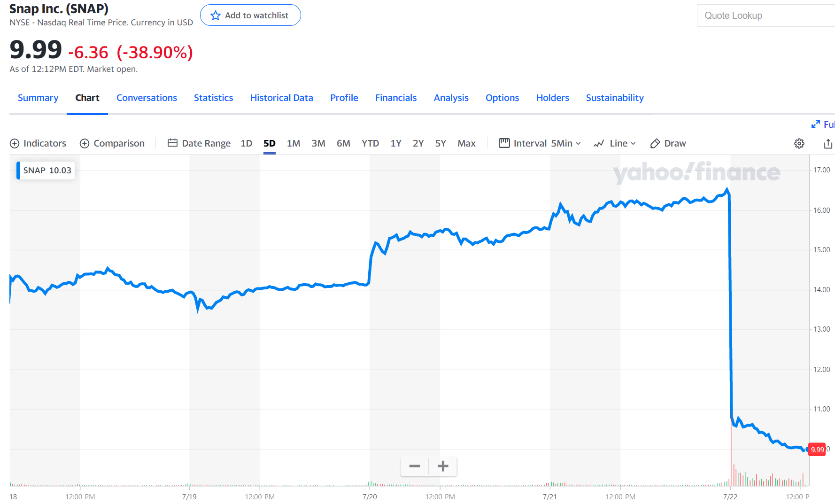Open the Options tab
The height and width of the screenshot is (504, 835).
(x=502, y=98)
